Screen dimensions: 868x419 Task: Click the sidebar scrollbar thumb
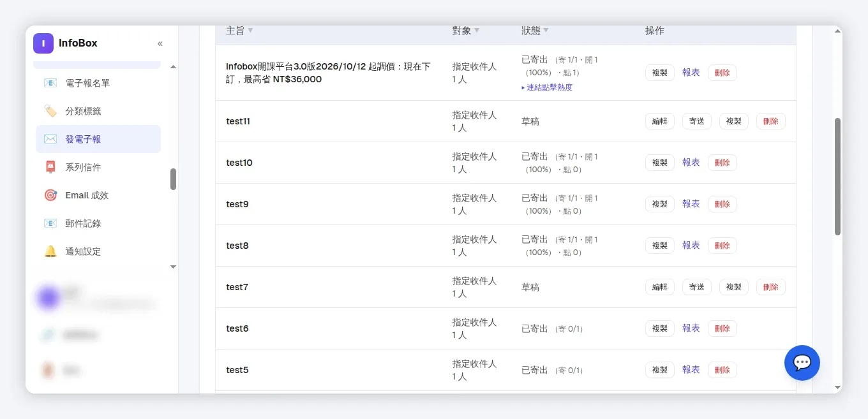click(x=173, y=179)
